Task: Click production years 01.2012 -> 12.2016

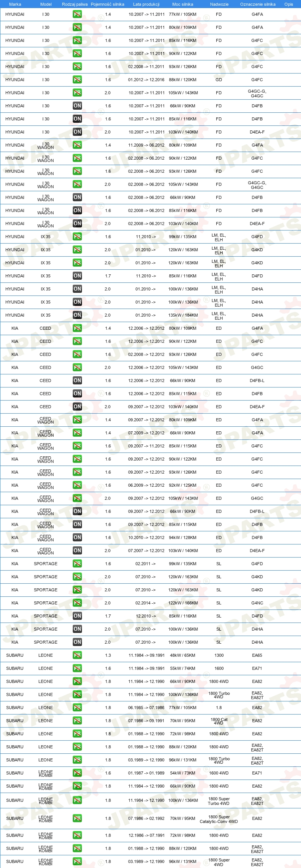Action: click(x=146, y=80)
